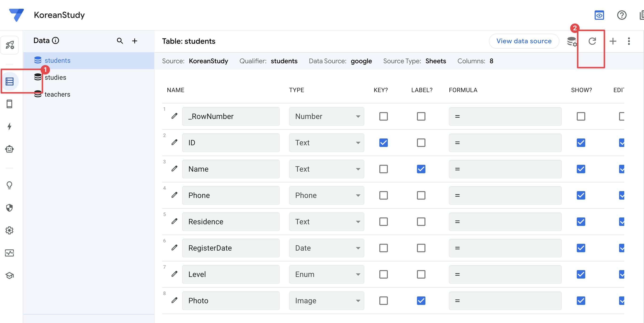This screenshot has width=644, height=323.
Task: Enable KEY checkbox for Name column
Action: pyautogui.click(x=383, y=169)
